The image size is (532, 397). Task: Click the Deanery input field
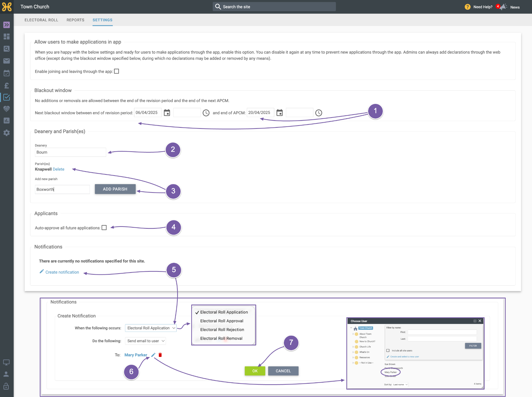70,152
